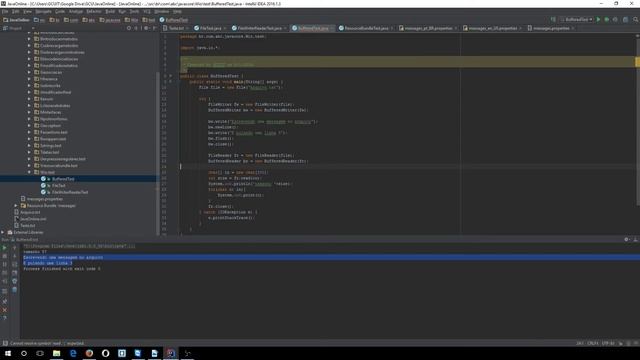Click the BufferedTest breadcrumb in the navigation bar
640x360 pixels.
[x=174, y=20]
